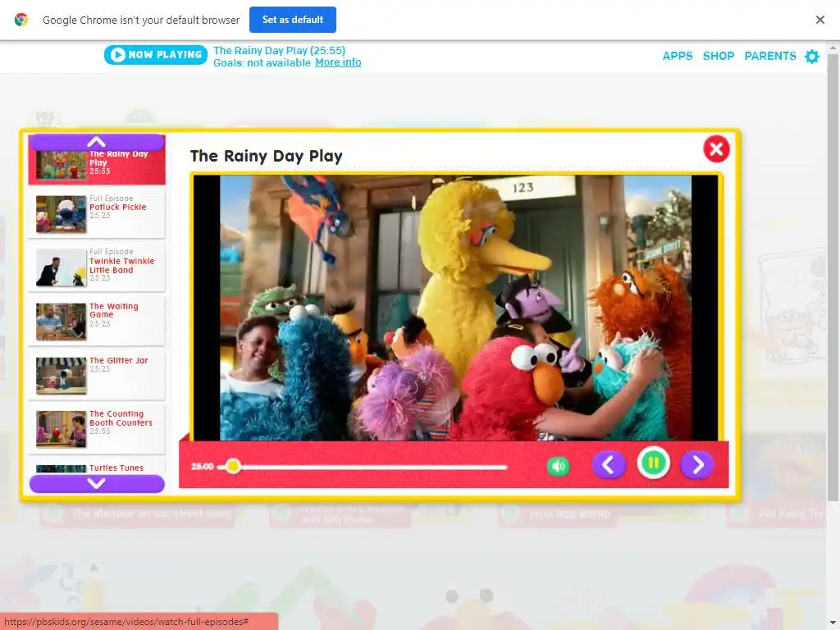Screen dimensions: 840x630
Task: Click the Potluck Pickle title text
Action: [117, 207]
